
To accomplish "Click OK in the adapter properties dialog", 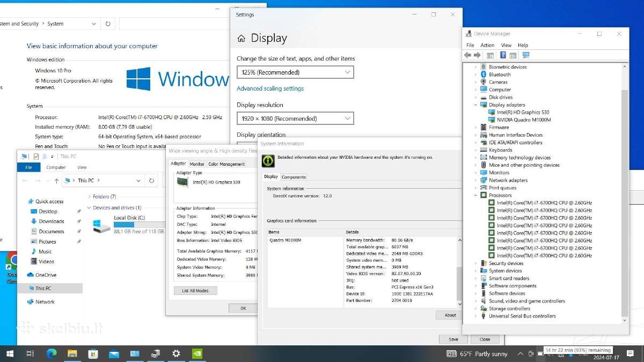I will point(243,308).
